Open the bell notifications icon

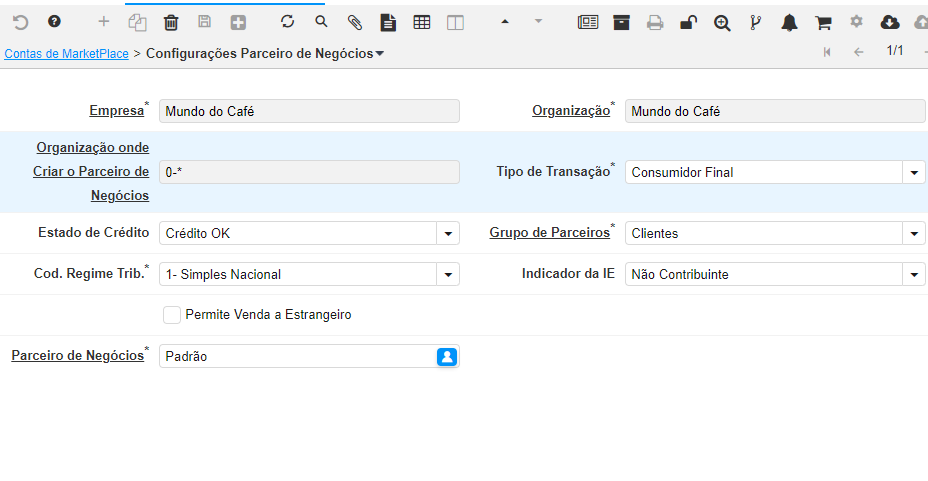[790, 22]
